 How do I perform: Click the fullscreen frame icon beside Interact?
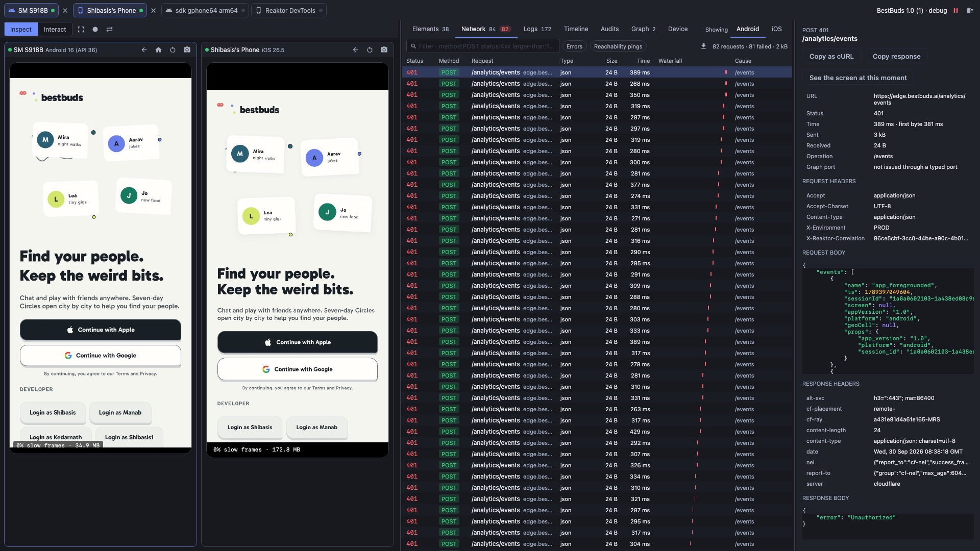(x=81, y=30)
